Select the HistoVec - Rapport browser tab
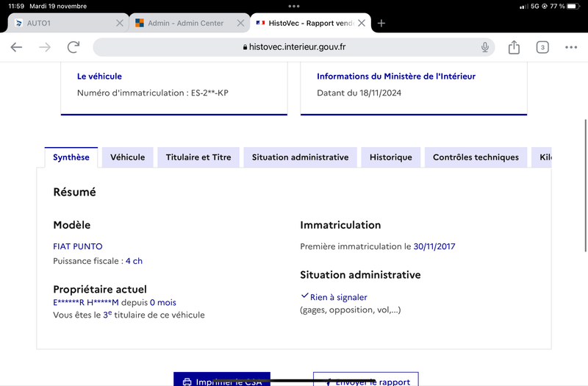Screen dimensions: 588x386 [x=310, y=24]
